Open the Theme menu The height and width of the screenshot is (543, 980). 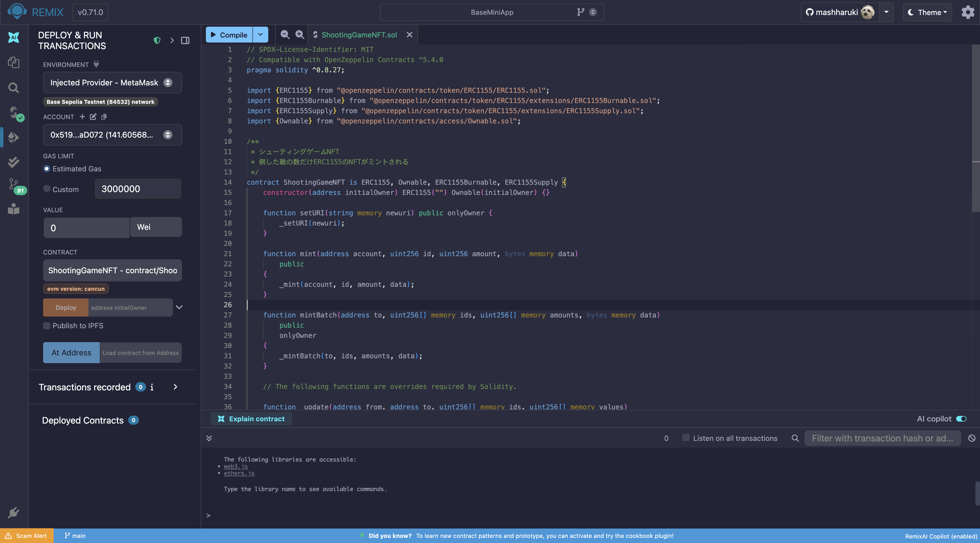927,12
